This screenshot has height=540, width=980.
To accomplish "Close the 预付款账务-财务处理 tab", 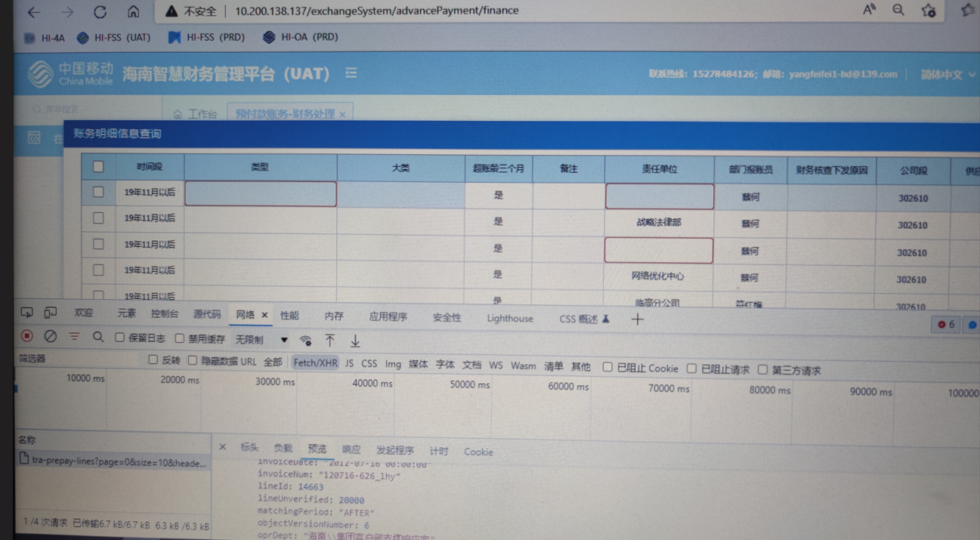I will [342, 114].
